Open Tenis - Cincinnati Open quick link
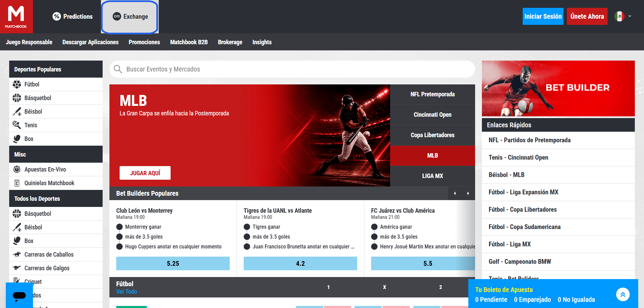The height and width of the screenshot is (308, 644). pyautogui.click(x=558, y=158)
